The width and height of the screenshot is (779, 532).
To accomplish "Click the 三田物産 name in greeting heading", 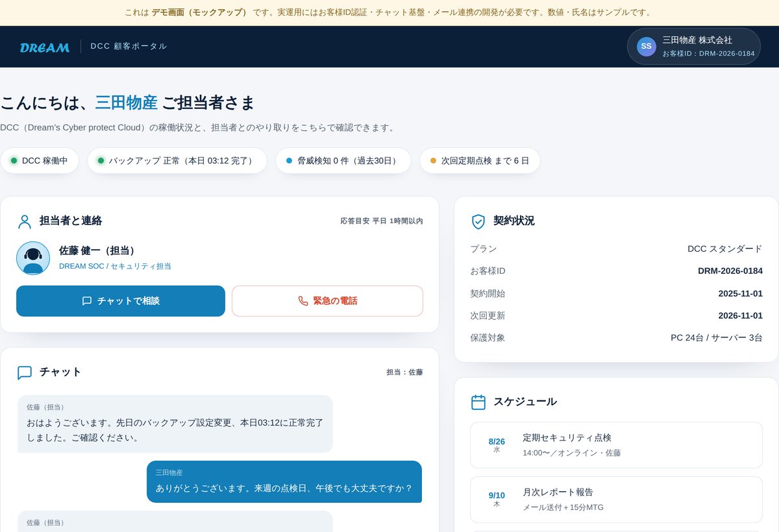I will pos(126,103).
